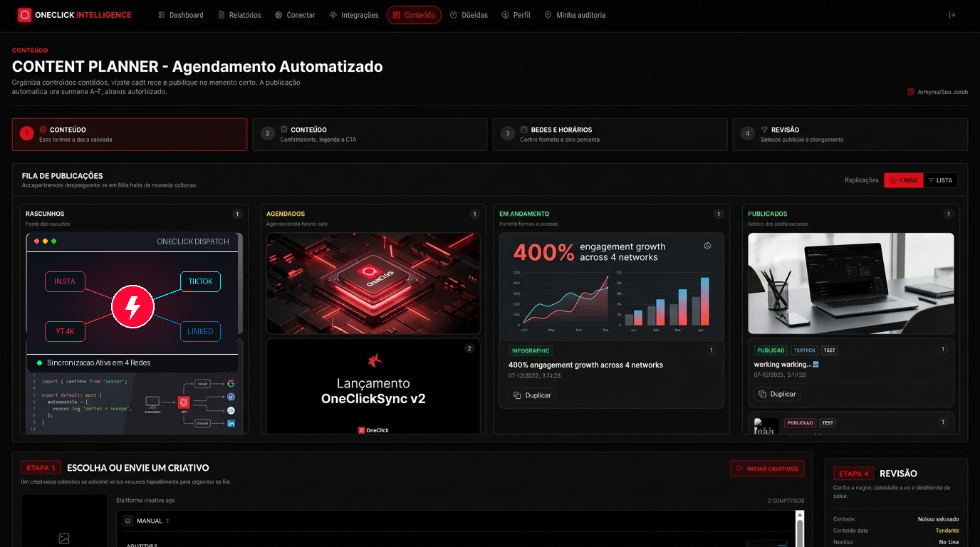Click the INVIAR CRIATIVOS button
This screenshot has width=980, height=547.
point(767,469)
